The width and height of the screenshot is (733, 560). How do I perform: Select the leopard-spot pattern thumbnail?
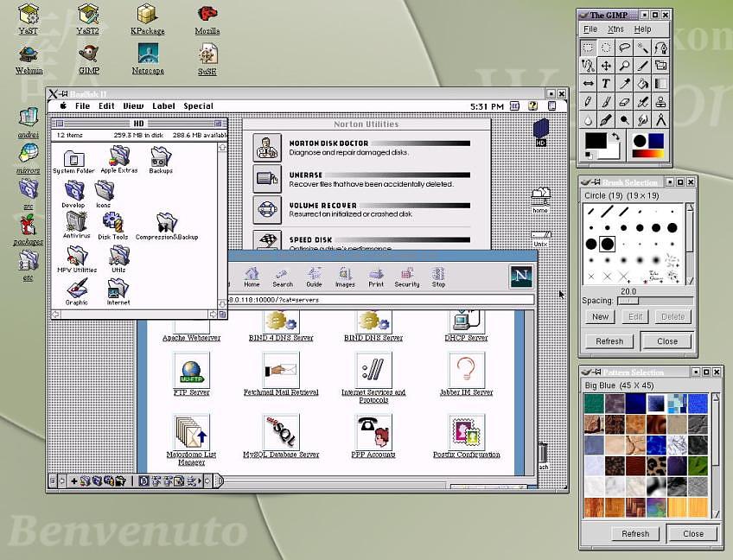[x=656, y=465]
